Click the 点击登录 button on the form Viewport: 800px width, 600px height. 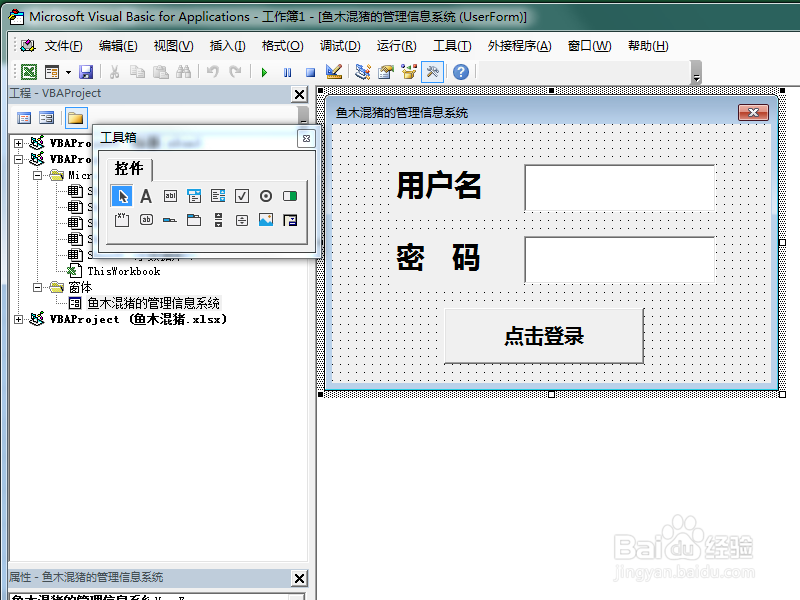[544, 336]
